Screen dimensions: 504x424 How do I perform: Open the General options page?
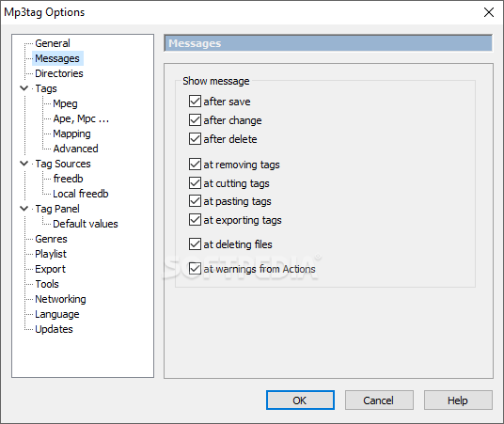click(x=53, y=43)
